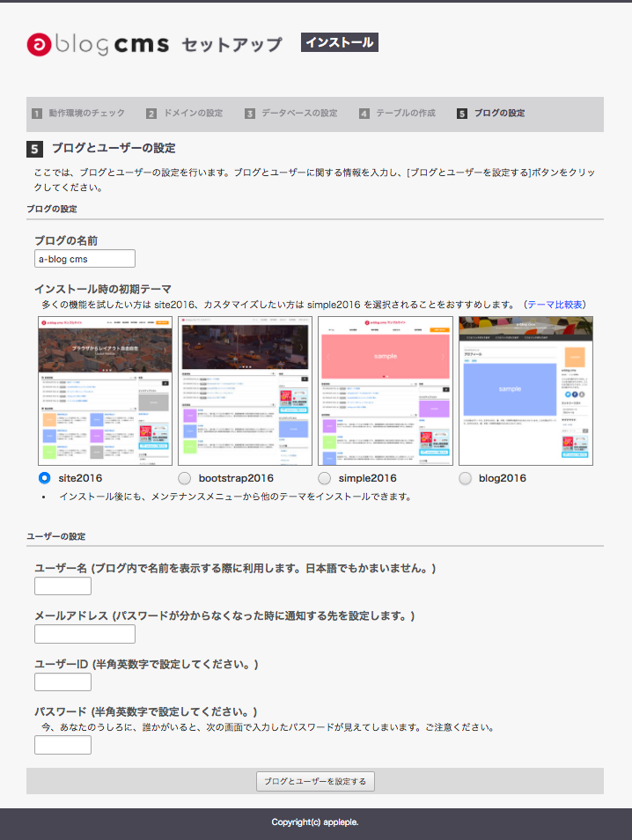
Task: Select step 5 ブログの設定
Action: (x=491, y=114)
